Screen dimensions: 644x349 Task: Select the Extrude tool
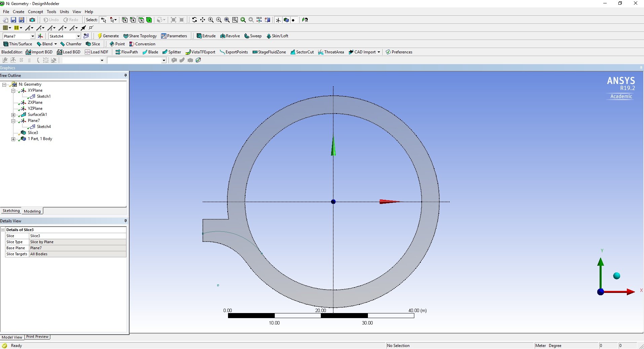point(206,36)
